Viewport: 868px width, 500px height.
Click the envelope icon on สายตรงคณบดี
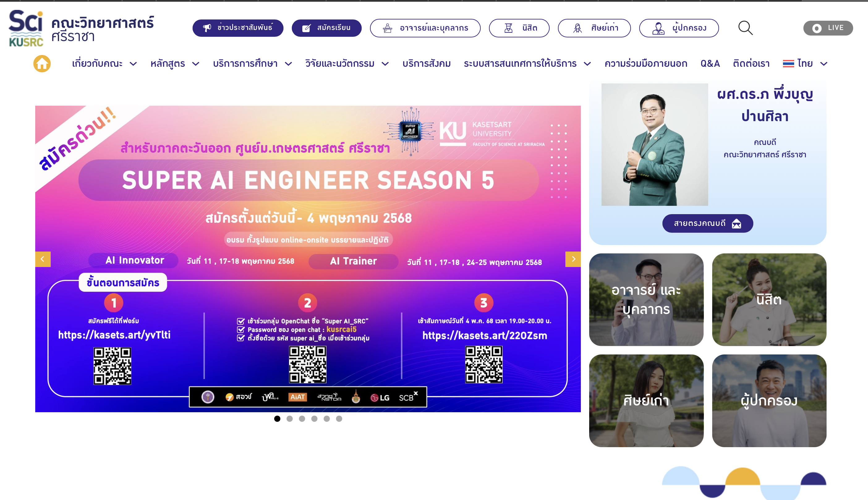point(736,223)
